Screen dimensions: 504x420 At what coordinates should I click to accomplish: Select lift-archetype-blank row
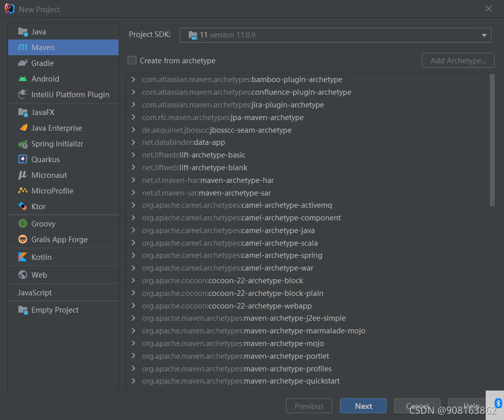[308, 168]
